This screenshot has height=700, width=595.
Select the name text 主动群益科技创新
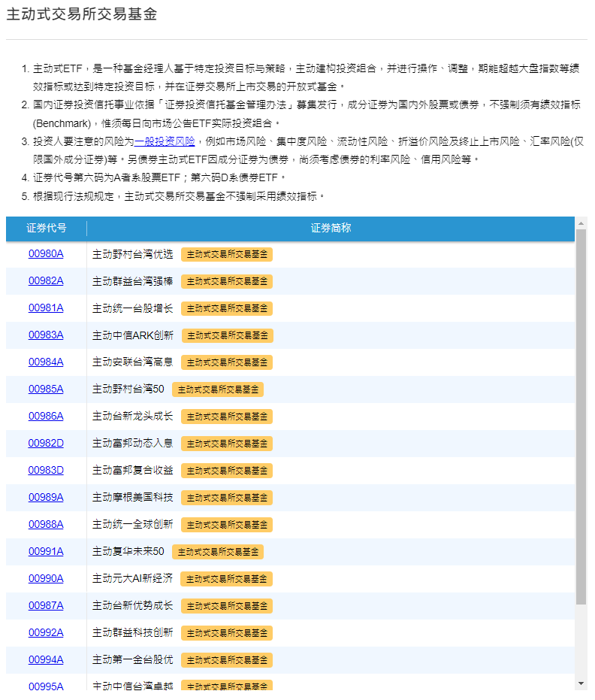132,632
